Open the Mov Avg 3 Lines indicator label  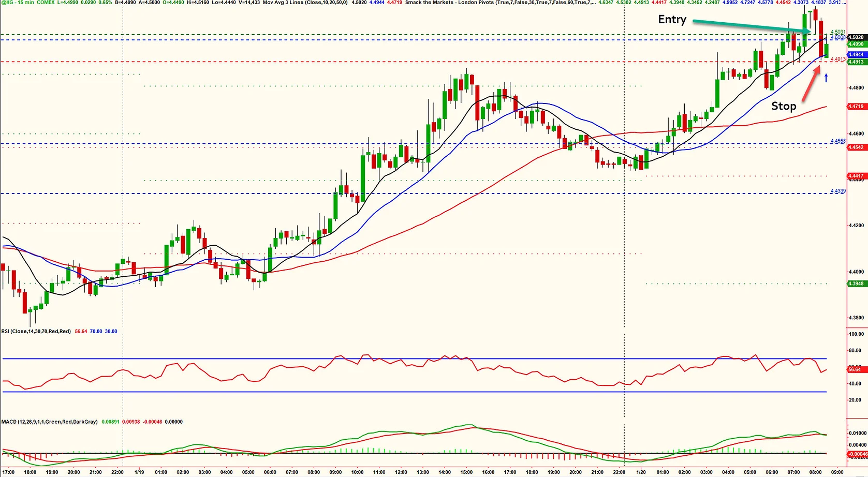[305, 3]
